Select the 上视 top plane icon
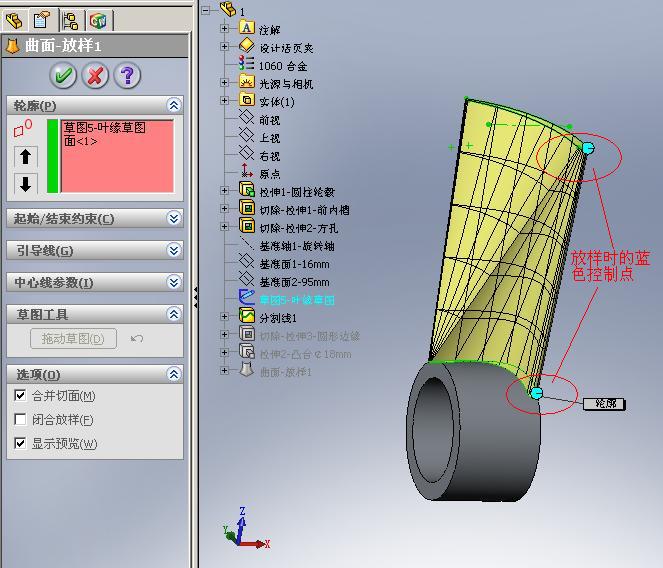 [247, 135]
